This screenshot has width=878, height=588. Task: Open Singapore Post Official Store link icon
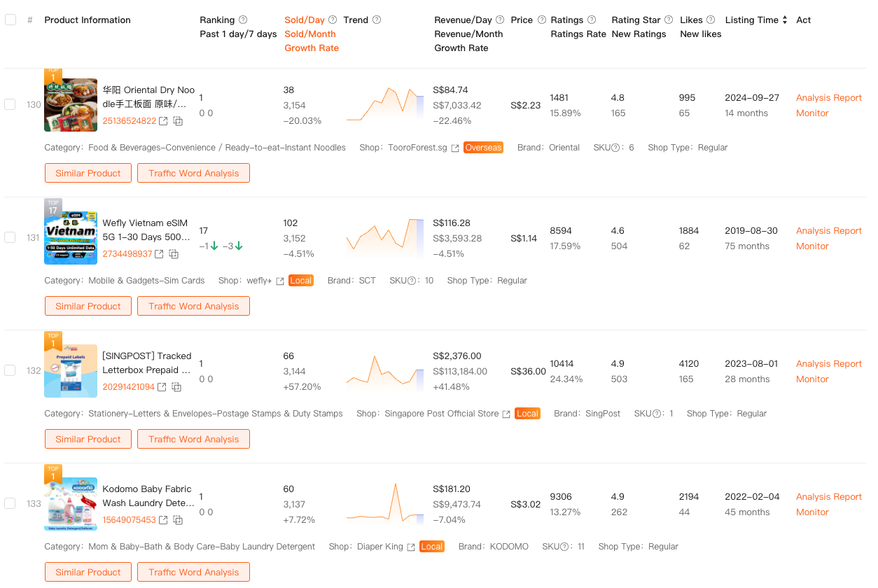(506, 414)
